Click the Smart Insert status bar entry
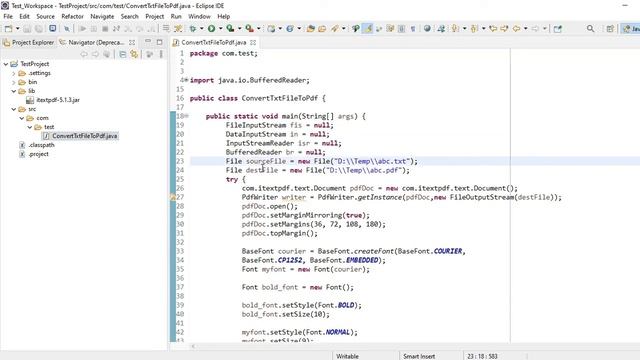Image resolution: width=640 pixels, height=360 pixels. coord(419,356)
